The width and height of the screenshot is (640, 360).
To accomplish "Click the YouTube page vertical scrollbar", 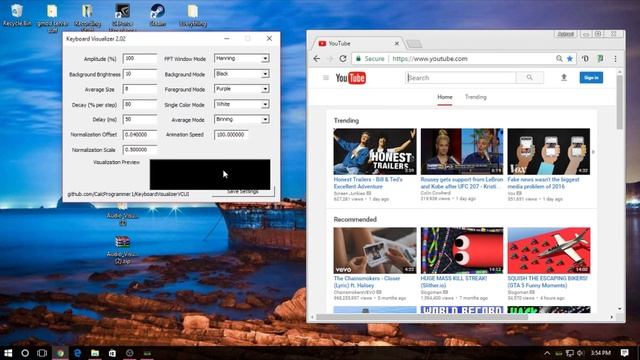I will [x=619, y=102].
